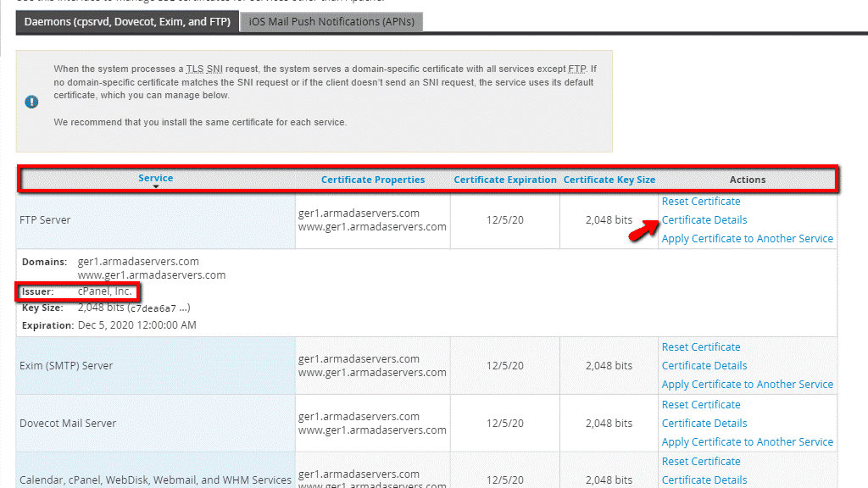Open Certificate Details for the Dovecot Mail Server
Image resolution: width=868 pixels, height=488 pixels.
pos(704,423)
